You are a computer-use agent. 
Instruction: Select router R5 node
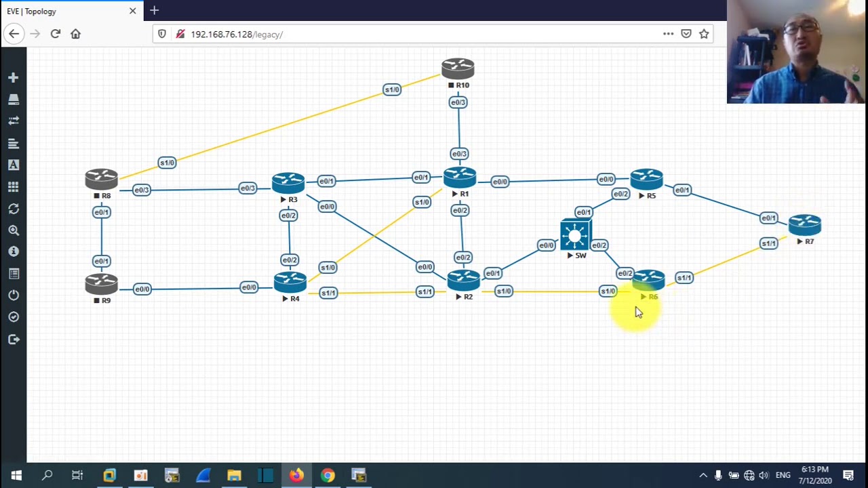(x=646, y=180)
